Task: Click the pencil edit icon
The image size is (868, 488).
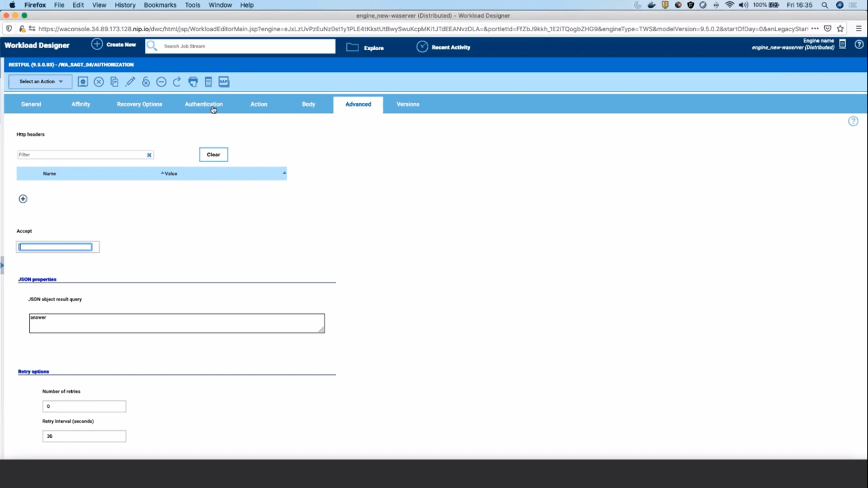Action: tap(130, 82)
